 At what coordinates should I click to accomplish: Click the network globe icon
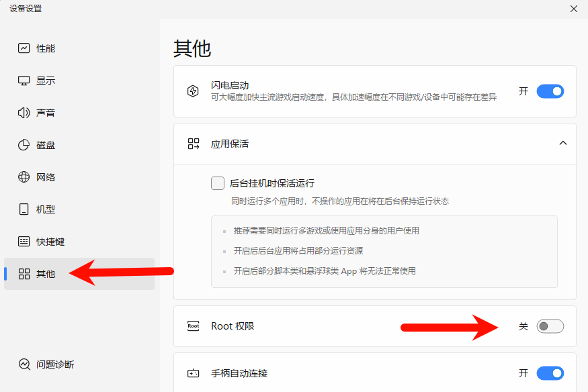24,177
